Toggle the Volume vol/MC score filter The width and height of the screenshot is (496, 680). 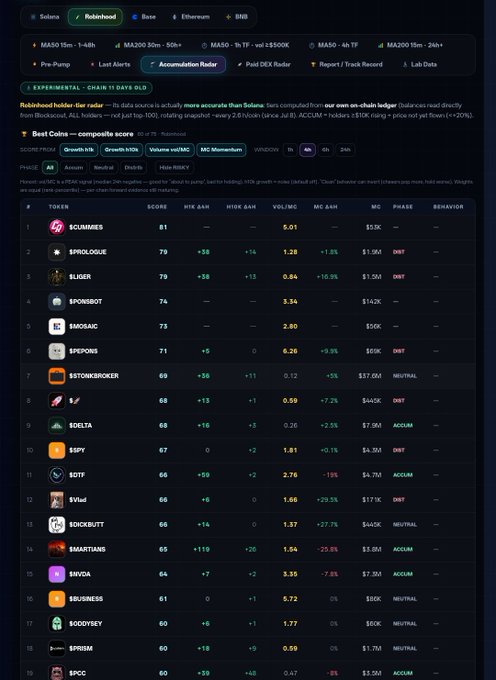click(170, 150)
